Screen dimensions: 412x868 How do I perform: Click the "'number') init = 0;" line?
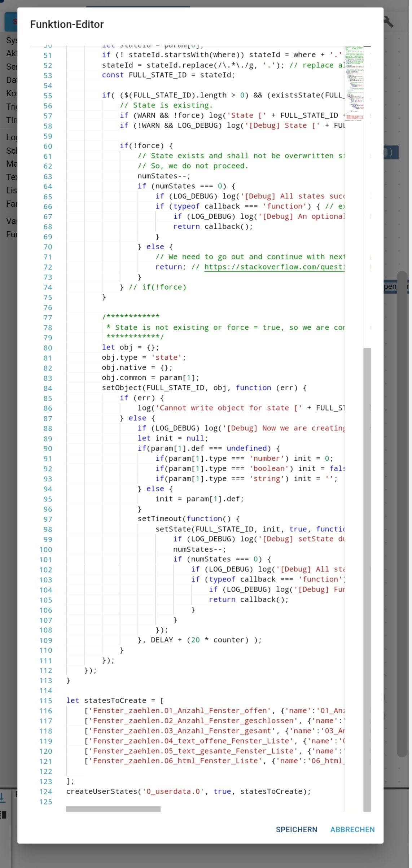pos(244,459)
